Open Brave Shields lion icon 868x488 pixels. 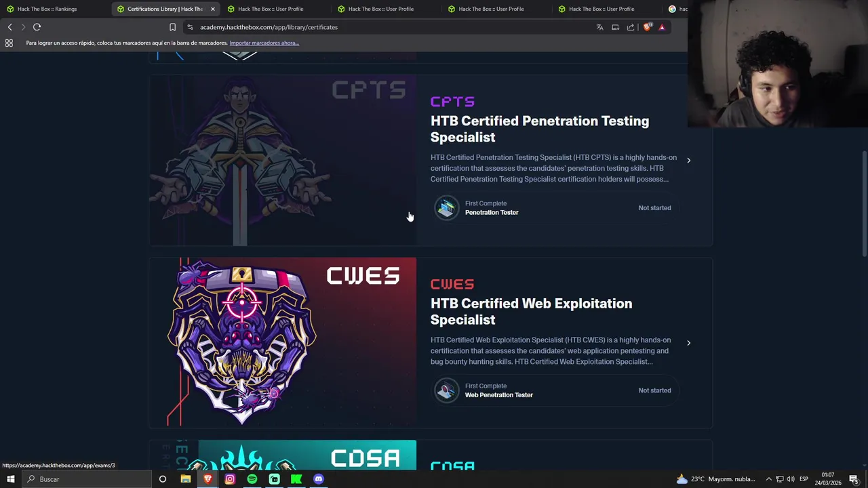[x=648, y=27]
